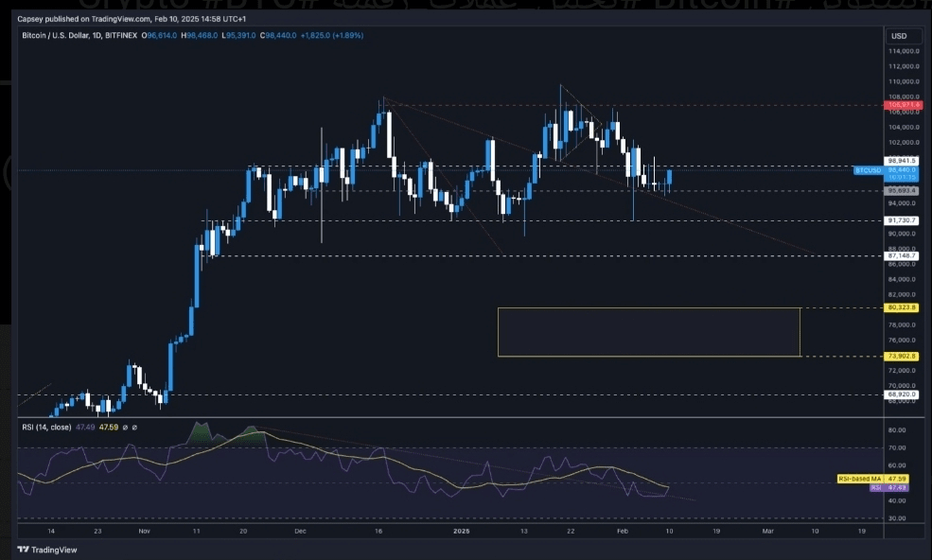Select the high value H98,468.0
932x560 pixels.
[200, 36]
